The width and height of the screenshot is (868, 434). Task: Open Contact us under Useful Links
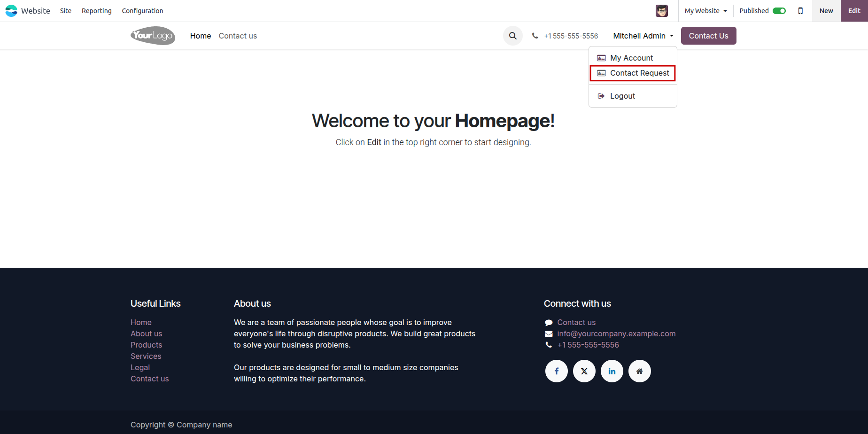coord(149,379)
